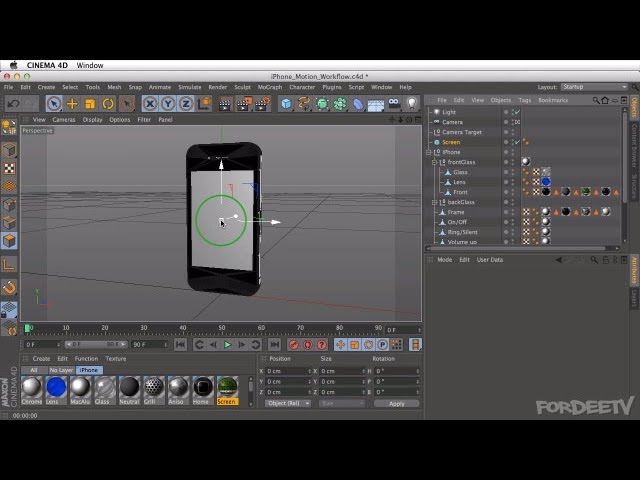This screenshot has width=640, height=480.
Task: Open the Render menu
Action: [218, 87]
